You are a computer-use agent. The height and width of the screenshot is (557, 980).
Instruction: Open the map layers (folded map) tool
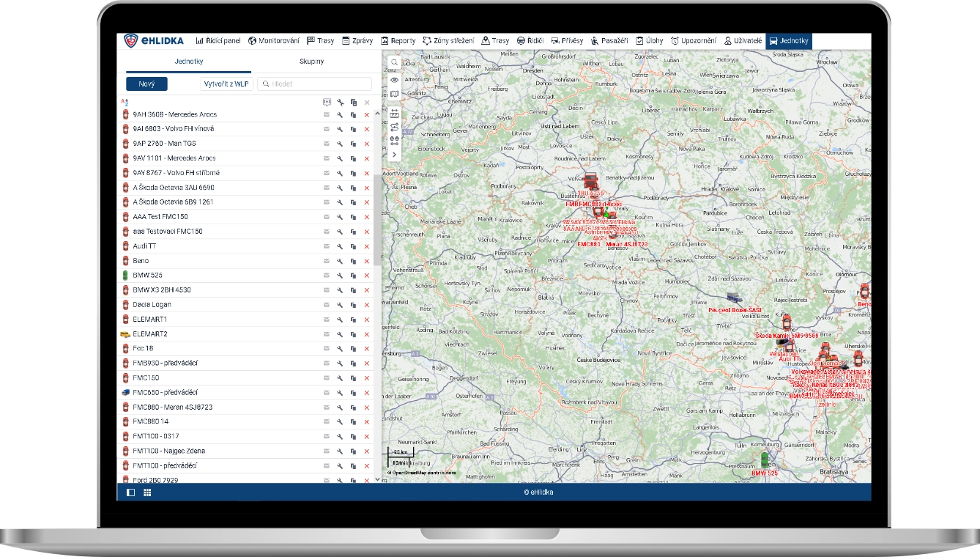394,95
